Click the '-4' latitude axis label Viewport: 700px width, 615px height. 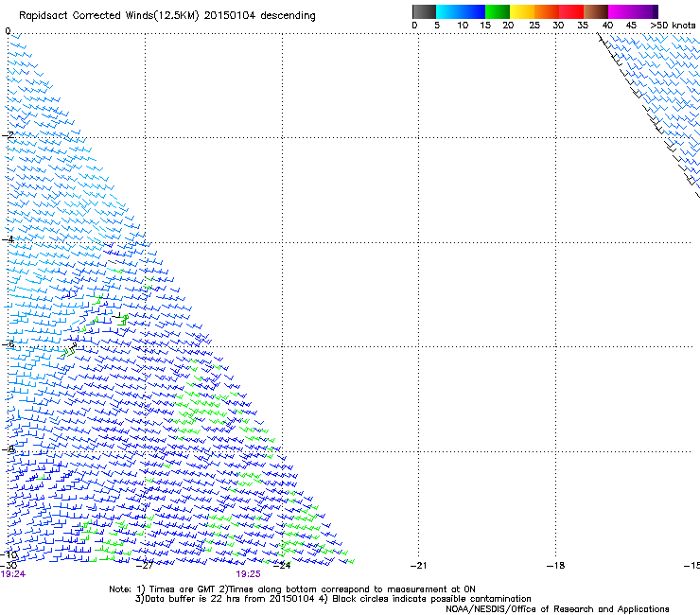8,239
